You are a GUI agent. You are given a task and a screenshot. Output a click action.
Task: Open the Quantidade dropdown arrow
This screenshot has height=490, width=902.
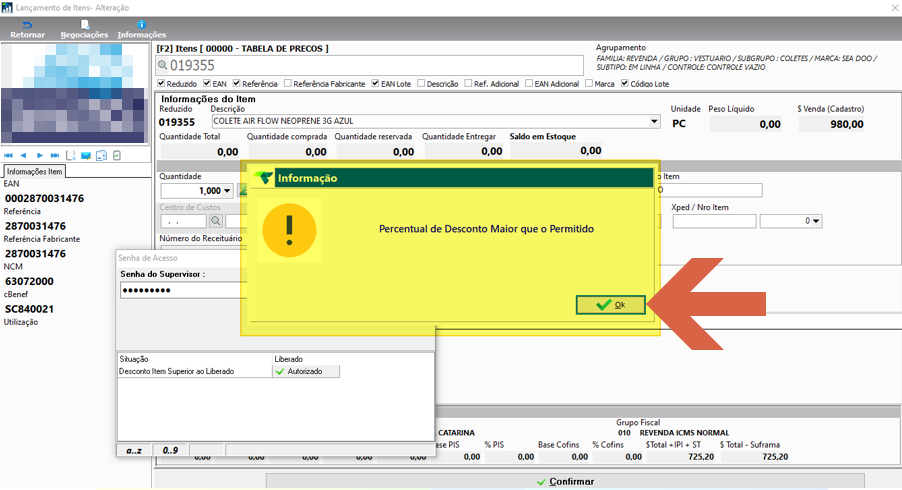click(x=227, y=190)
